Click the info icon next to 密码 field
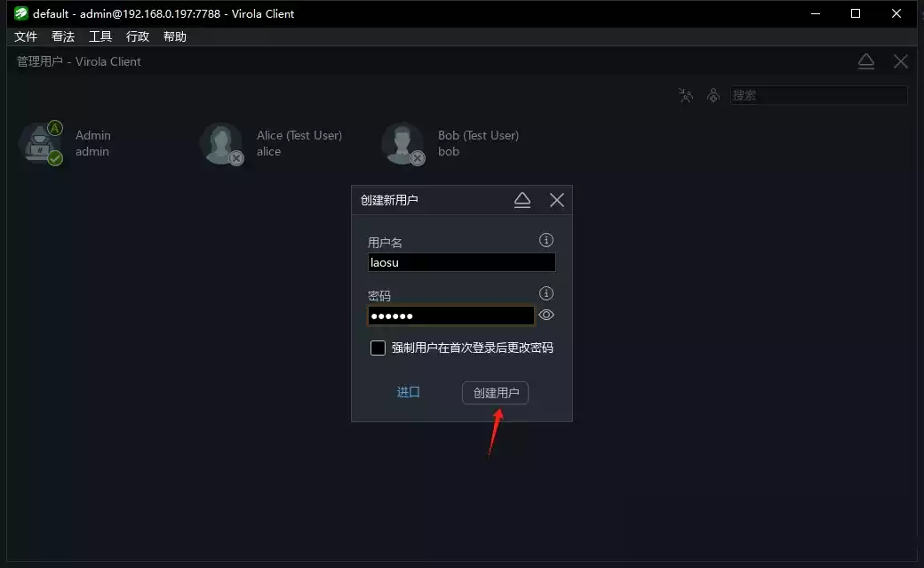This screenshot has width=924, height=568. pyautogui.click(x=546, y=292)
